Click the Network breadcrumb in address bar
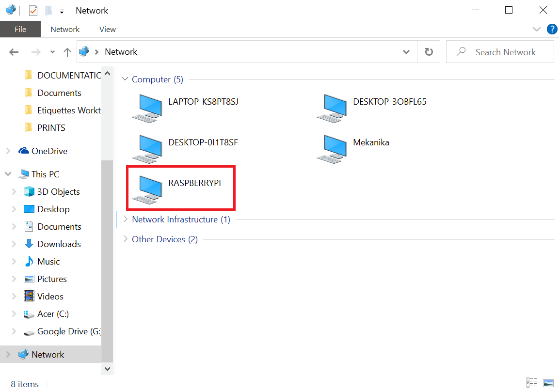The height and width of the screenshot is (392, 559). pos(121,52)
